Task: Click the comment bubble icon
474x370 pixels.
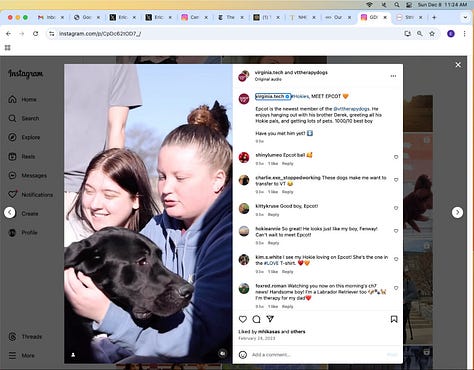Action: coord(256,319)
